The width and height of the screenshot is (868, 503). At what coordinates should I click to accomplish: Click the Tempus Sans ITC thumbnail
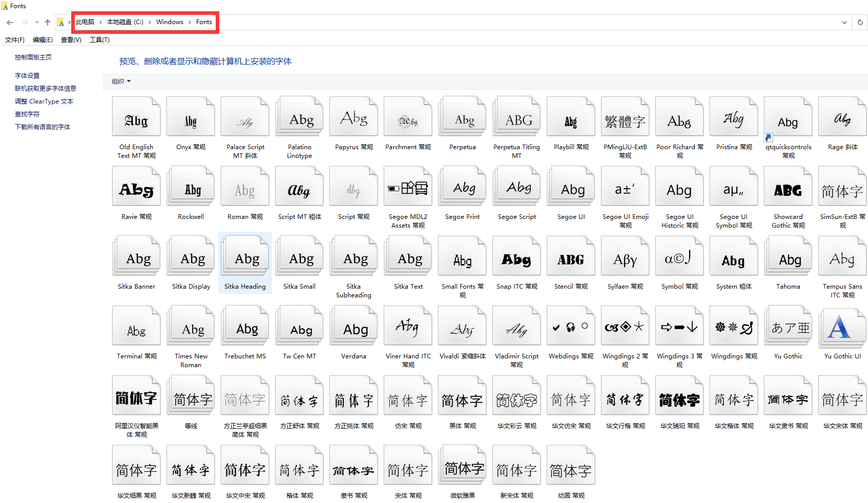(842, 256)
